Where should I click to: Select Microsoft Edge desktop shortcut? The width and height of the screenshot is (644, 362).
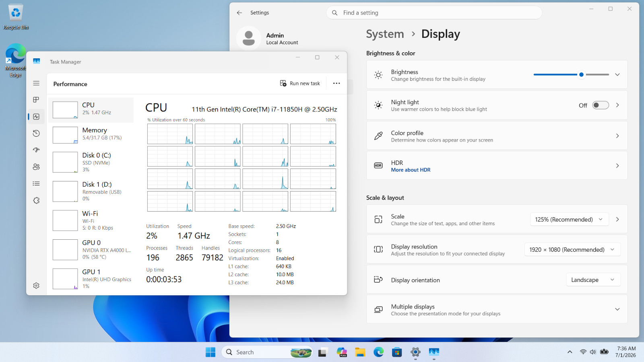(x=15, y=60)
